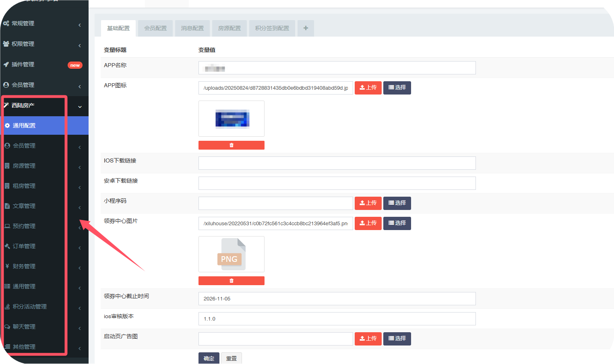Click the plus tab to add a config group
The width and height of the screenshot is (614, 364).
point(306,28)
